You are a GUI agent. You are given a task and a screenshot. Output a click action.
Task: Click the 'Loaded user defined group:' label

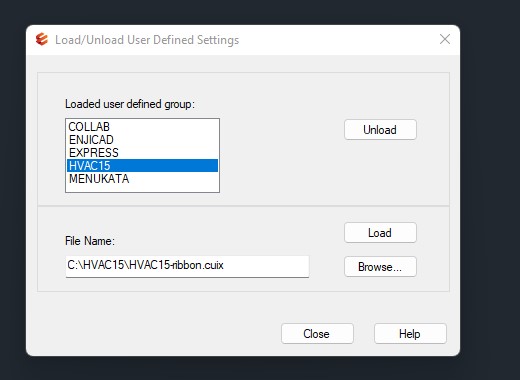130,104
